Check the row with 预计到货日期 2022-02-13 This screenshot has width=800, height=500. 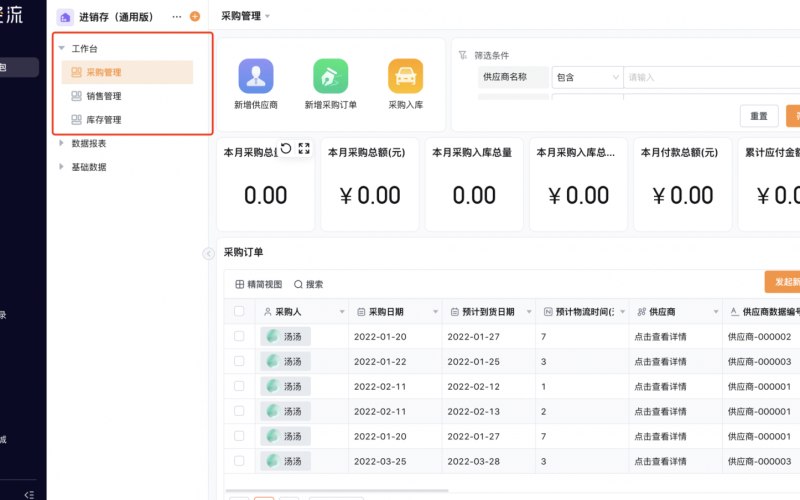(x=239, y=411)
